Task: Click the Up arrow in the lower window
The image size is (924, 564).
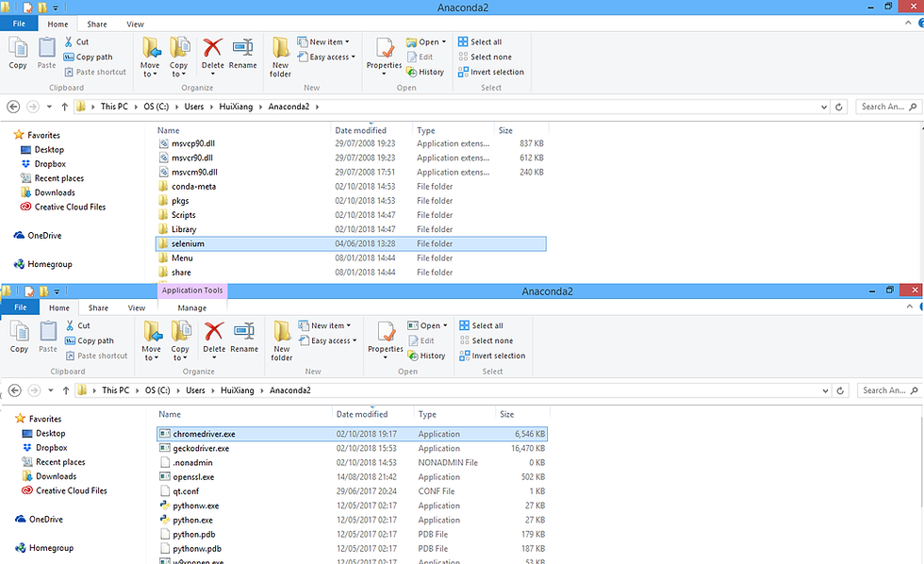Action: 66,390
